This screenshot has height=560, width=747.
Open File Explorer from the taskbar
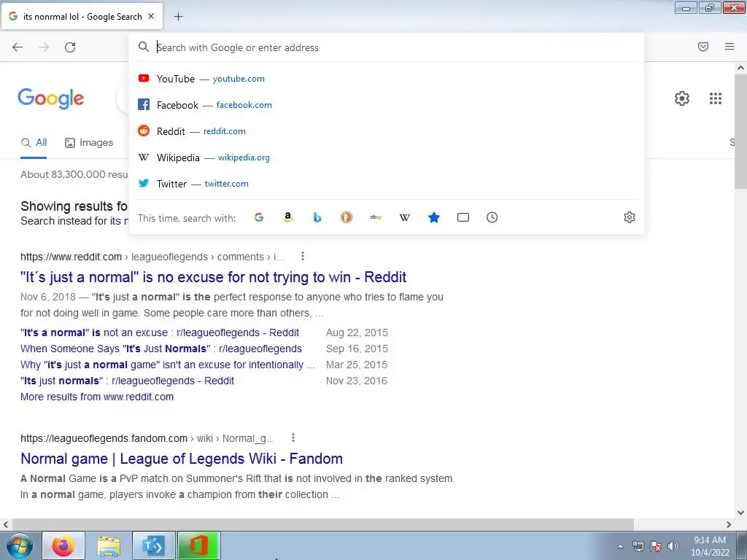[x=109, y=545]
